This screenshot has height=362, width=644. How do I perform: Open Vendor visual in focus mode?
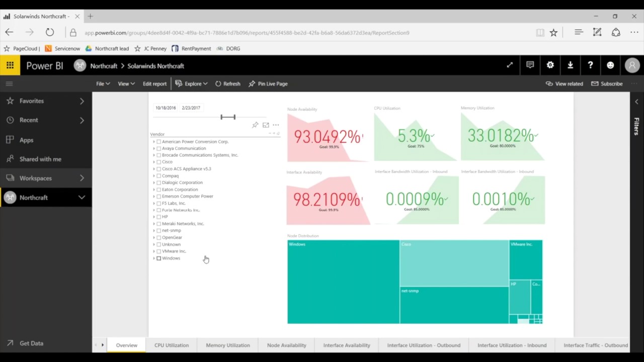[x=266, y=125]
